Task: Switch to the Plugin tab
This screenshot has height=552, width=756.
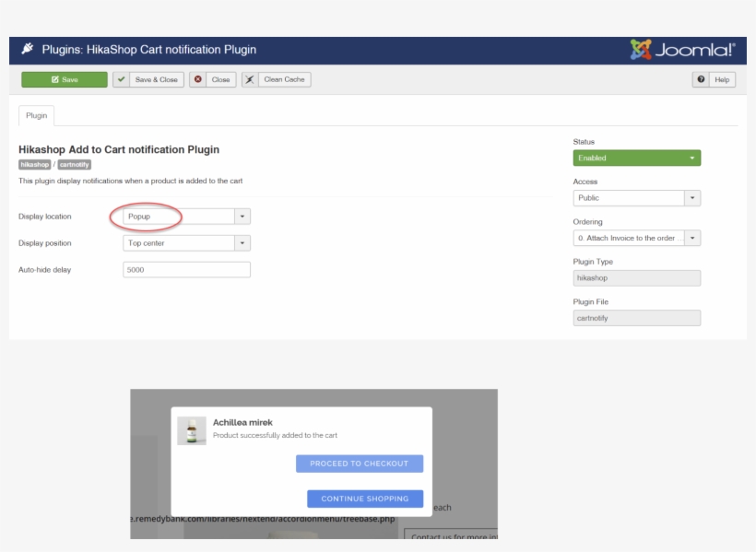Action: pos(37,116)
